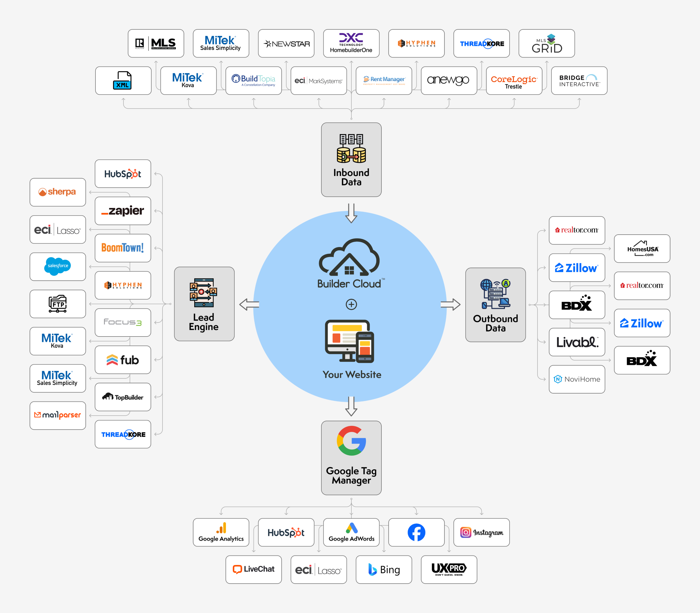Open the Google AdWords card
700x613 pixels.
click(x=351, y=532)
